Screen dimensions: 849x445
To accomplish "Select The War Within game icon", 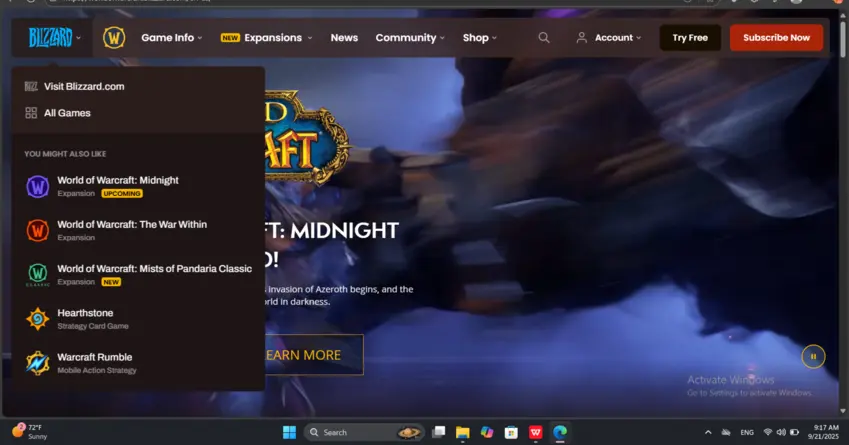I will (37, 230).
